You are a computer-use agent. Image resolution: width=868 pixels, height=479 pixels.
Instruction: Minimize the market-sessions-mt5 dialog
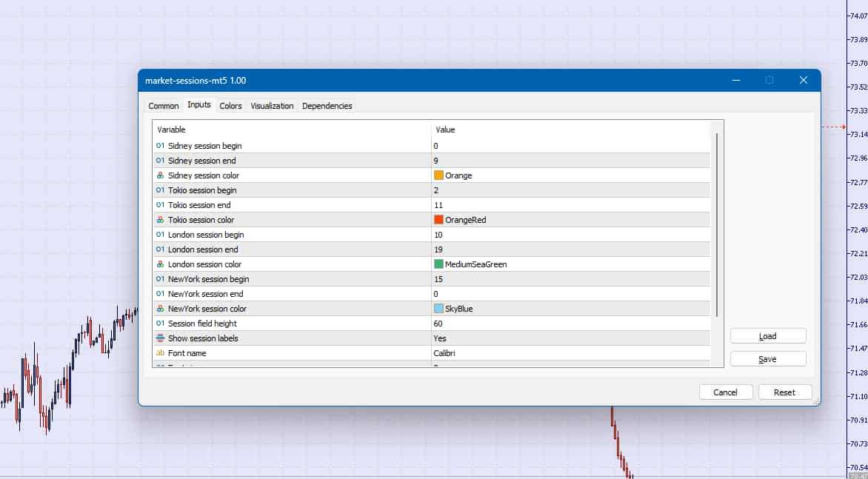point(736,80)
